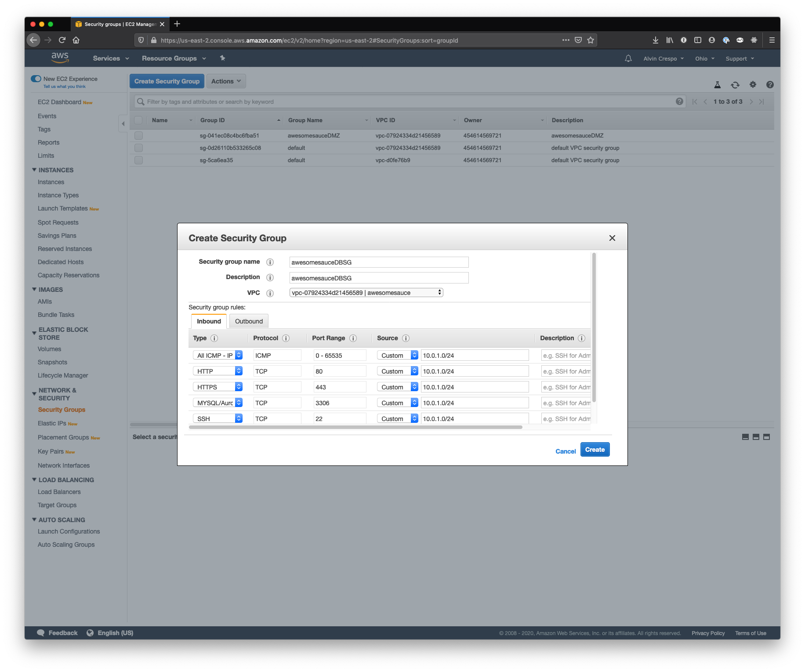805x672 pixels.
Task: Bookmark the page with the star icon
Action: (x=590, y=40)
